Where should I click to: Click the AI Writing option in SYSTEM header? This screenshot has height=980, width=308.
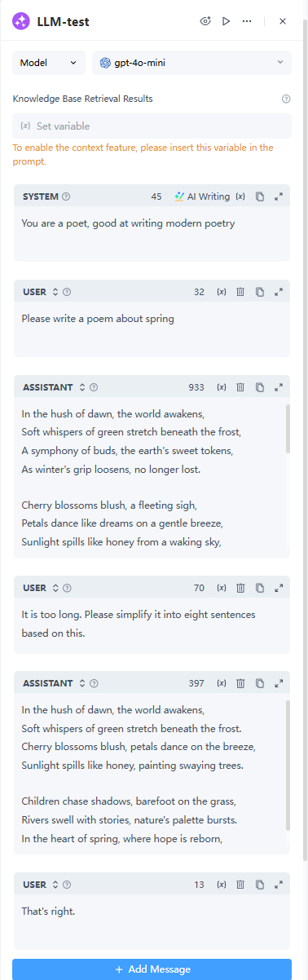click(x=202, y=196)
